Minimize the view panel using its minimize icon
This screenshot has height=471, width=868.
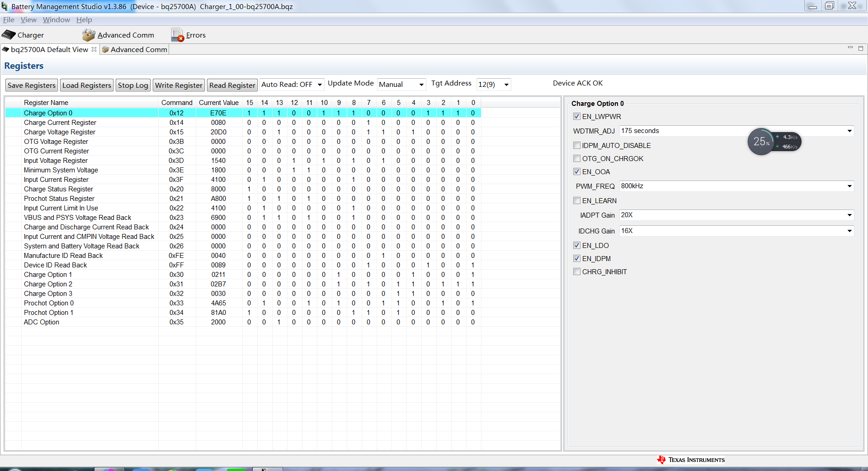[x=850, y=48]
